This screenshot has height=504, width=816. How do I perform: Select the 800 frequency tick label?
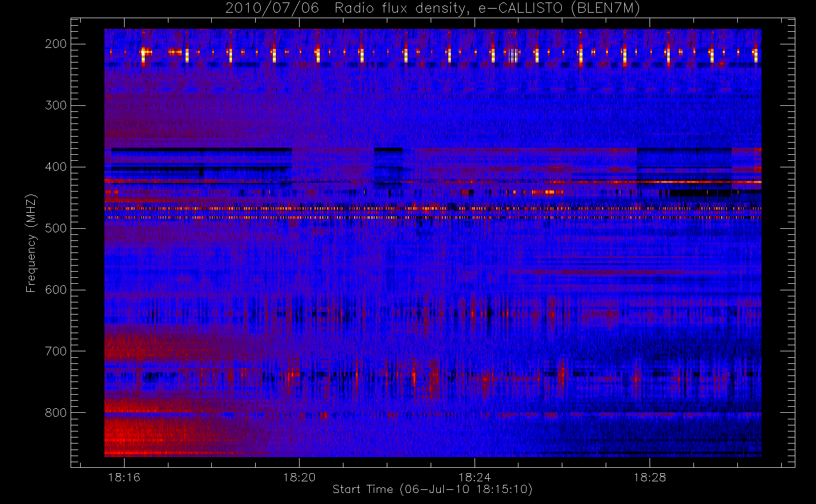[55, 413]
